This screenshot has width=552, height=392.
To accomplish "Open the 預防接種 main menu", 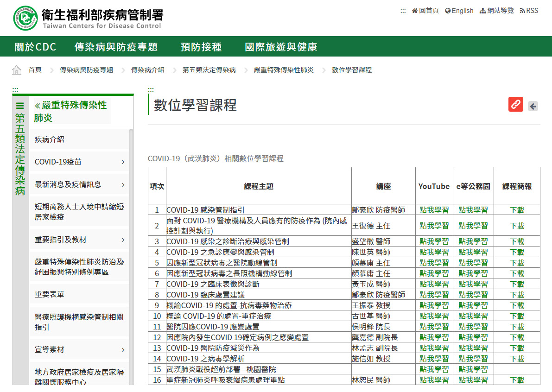I will coord(201,47).
